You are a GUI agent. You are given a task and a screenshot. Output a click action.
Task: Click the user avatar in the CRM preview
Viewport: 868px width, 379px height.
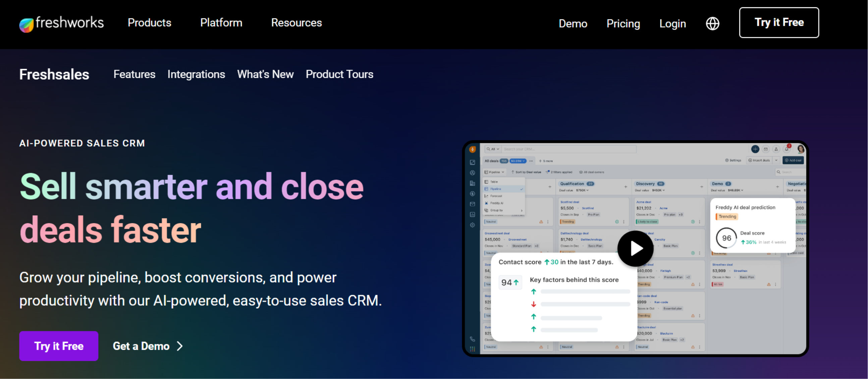(x=801, y=149)
